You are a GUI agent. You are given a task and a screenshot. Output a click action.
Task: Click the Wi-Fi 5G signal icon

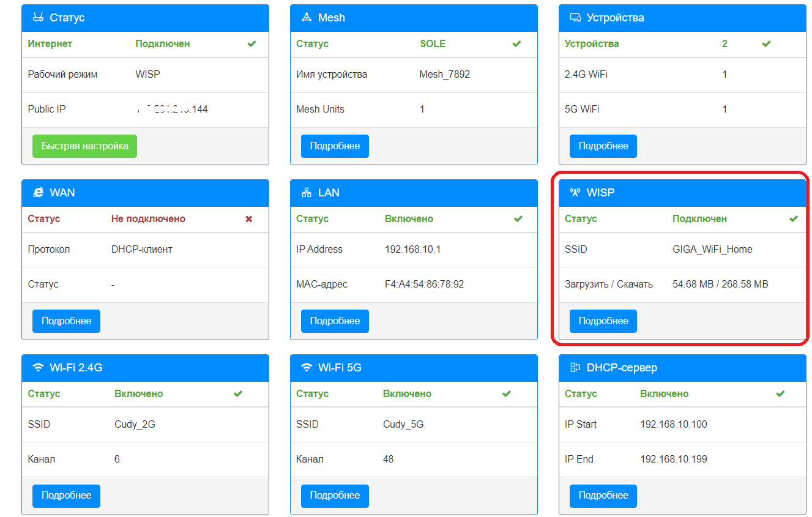pos(307,368)
